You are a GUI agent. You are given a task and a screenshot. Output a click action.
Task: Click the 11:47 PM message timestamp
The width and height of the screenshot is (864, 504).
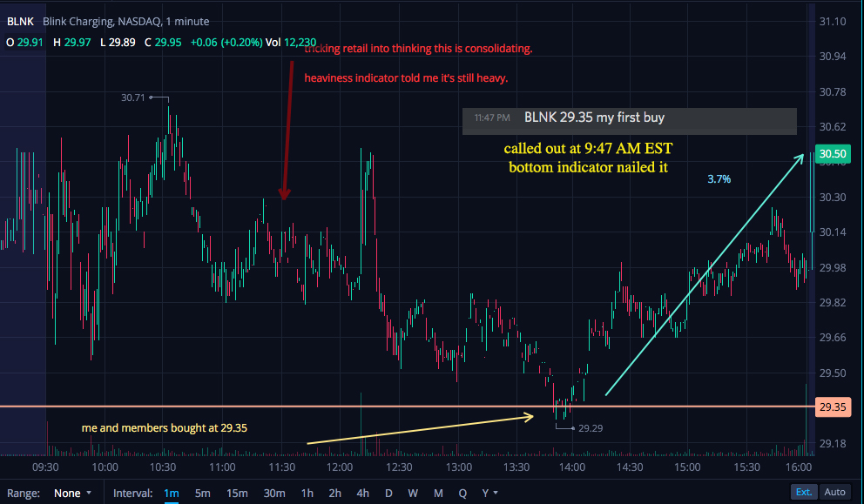(x=492, y=118)
